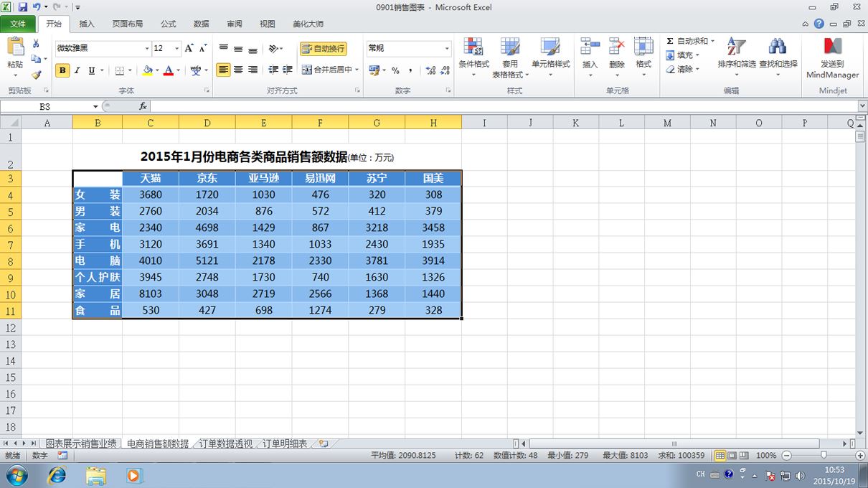The height and width of the screenshot is (488, 868).
Task: Click the Decrease Font Size icon
Action: (203, 48)
